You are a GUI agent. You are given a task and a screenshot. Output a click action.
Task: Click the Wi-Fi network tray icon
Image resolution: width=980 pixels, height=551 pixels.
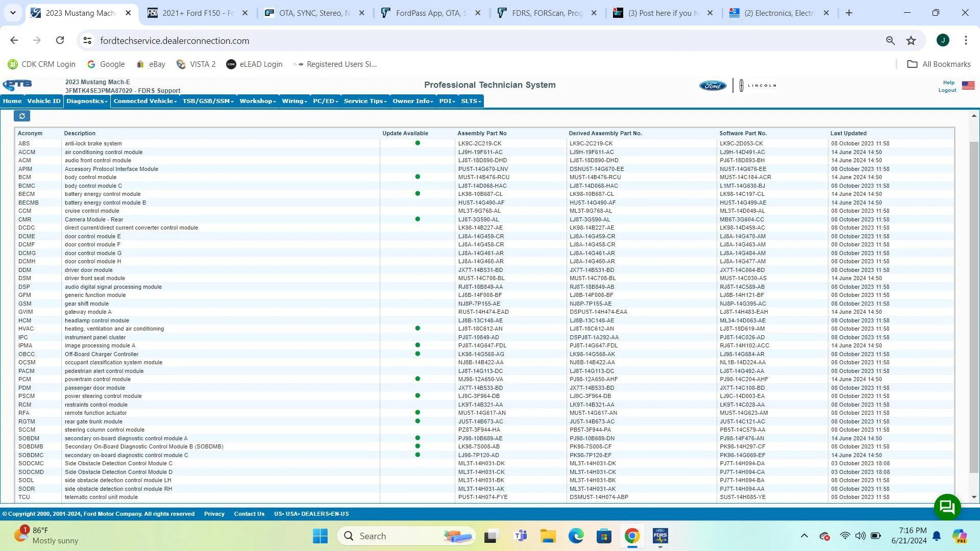(x=845, y=536)
